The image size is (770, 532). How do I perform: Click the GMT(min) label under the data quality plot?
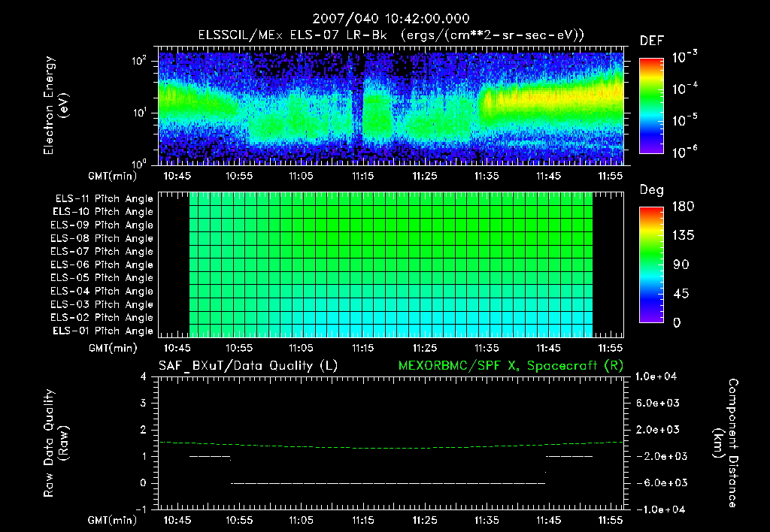pyautogui.click(x=113, y=520)
